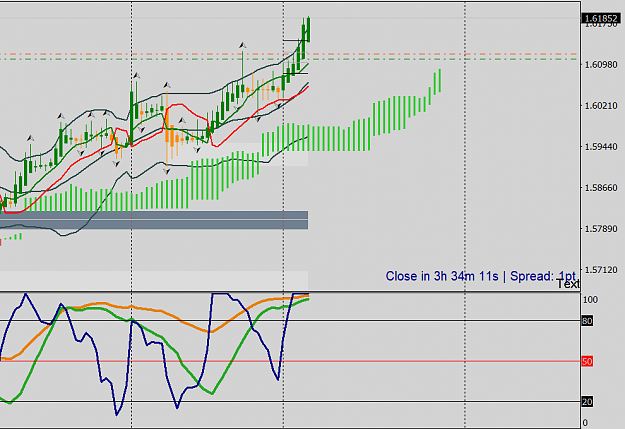This screenshot has height=429, width=625.
Task: Click the oscillator level 20 label
Action: (587, 402)
